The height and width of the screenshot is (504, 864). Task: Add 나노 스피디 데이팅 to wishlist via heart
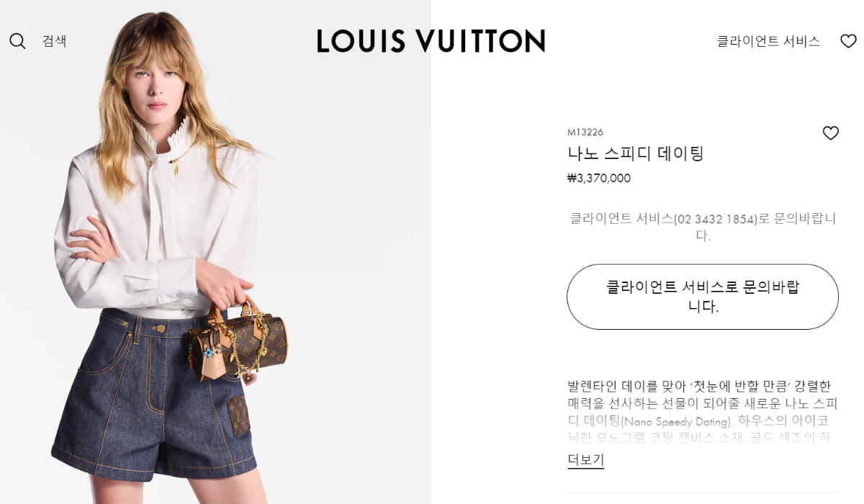tap(831, 133)
